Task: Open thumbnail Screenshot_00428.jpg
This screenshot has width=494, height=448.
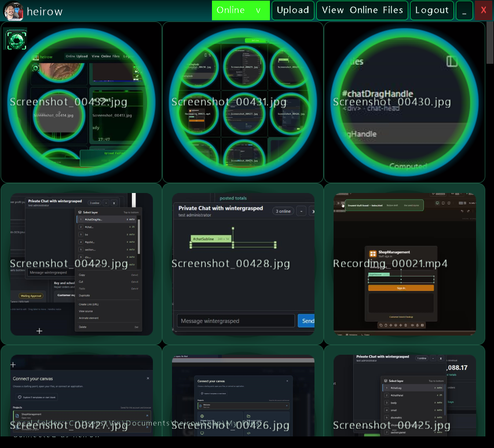Action: coord(243,264)
